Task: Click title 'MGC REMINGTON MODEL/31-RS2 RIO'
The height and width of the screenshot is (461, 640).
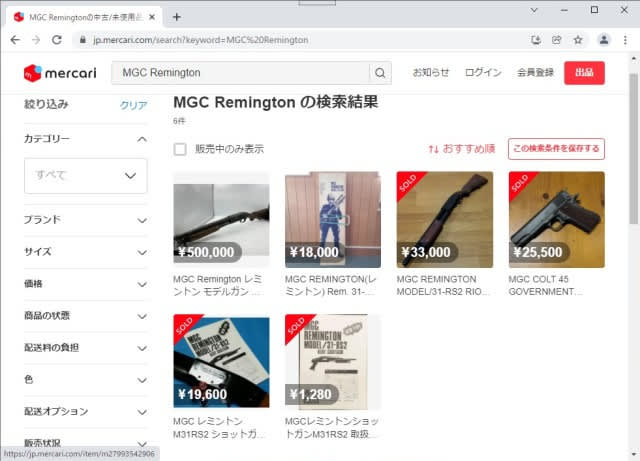Action: coord(443,285)
